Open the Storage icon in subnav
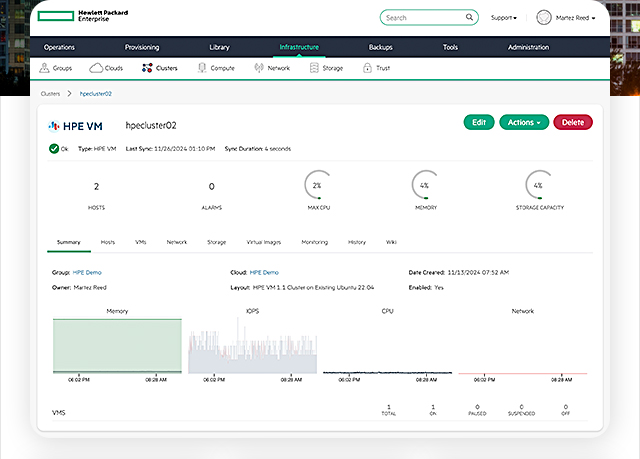This screenshot has height=459, width=640. click(314, 68)
